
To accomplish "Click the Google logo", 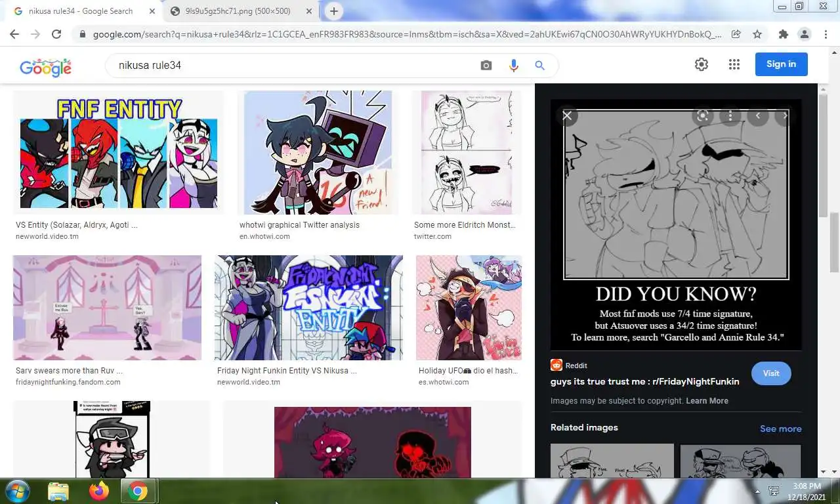I will (45, 66).
